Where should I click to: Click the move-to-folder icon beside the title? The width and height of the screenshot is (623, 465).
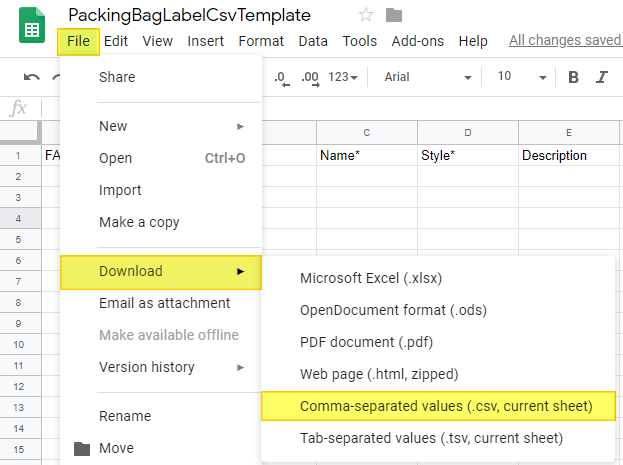pos(394,15)
